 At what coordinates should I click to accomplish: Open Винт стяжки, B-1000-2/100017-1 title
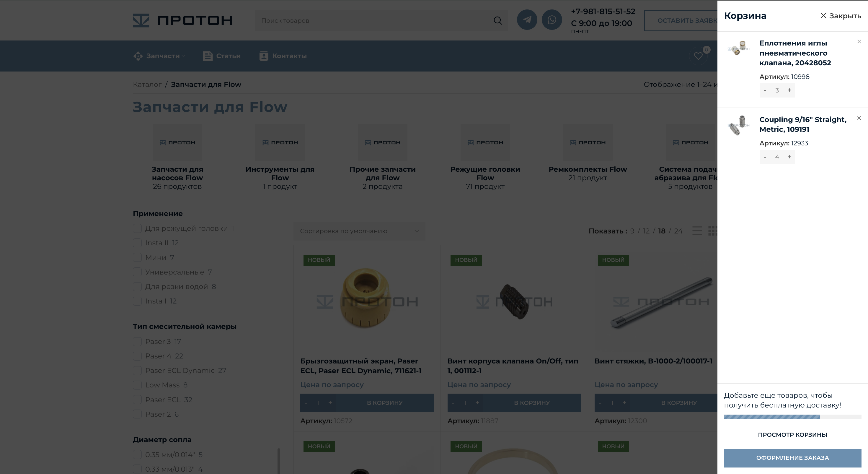click(x=653, y=361)
